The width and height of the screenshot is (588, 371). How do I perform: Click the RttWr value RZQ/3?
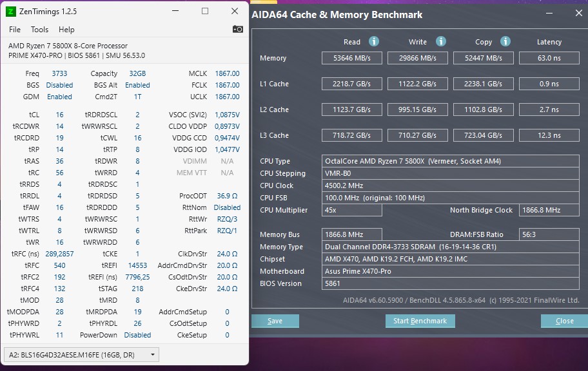[x=227, y=219]
